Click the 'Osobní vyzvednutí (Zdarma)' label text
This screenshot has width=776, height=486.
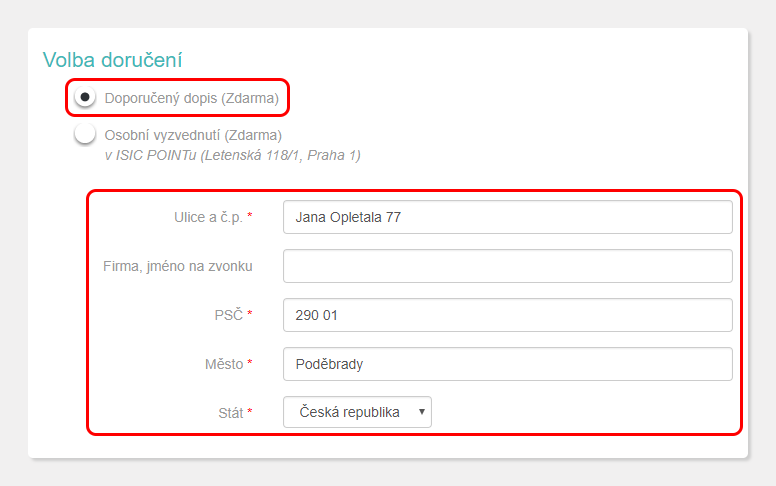193,135
